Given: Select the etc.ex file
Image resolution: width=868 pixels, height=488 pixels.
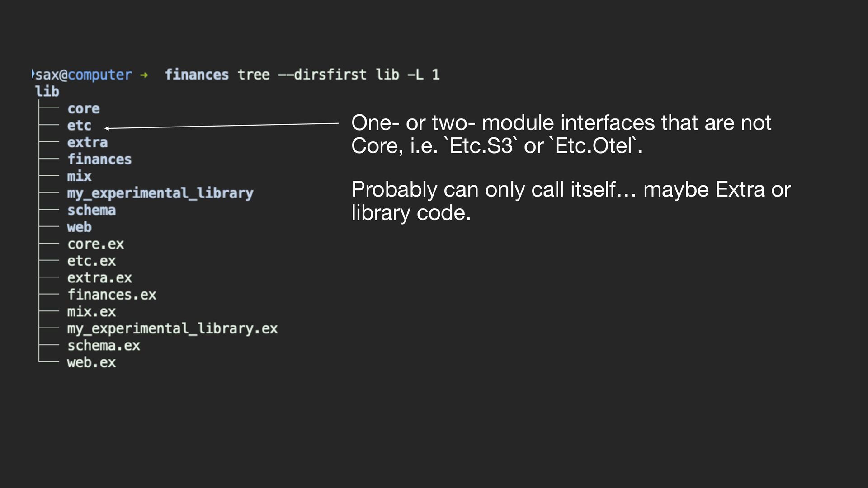Looking at the screenshot, I should 91,261.
